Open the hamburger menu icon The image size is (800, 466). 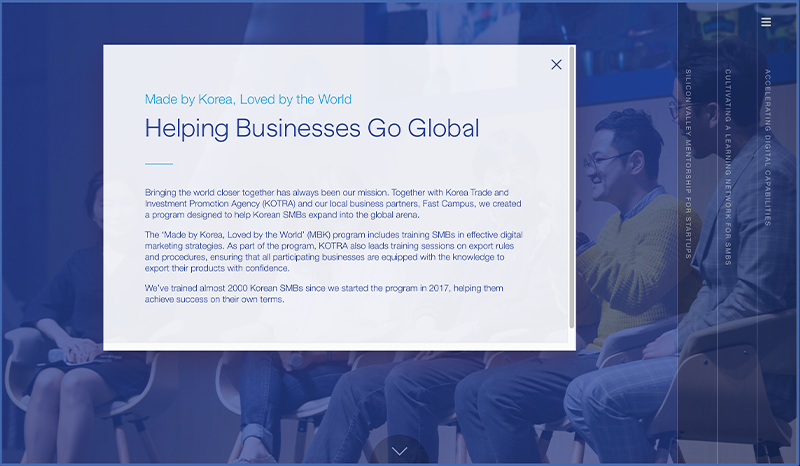(x=766, y=22)
